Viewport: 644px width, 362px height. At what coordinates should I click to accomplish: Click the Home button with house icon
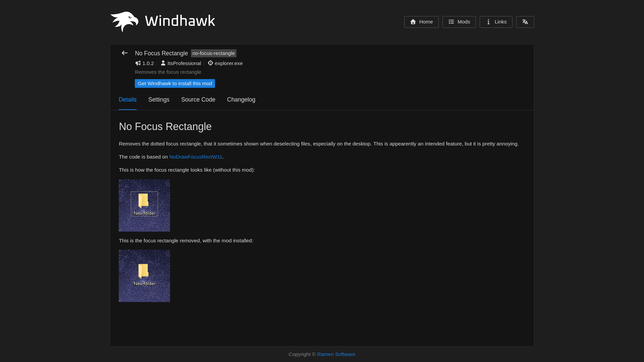(421, 22)
